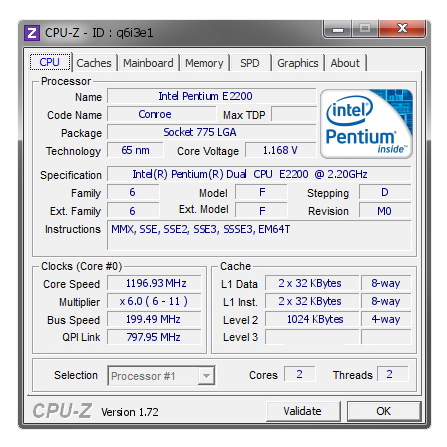This screenshot has width=447, height=447.
Task: Click the Core Speed value '1196.93 MHz'
Action: pyautogui.click(x=155, y=283)
